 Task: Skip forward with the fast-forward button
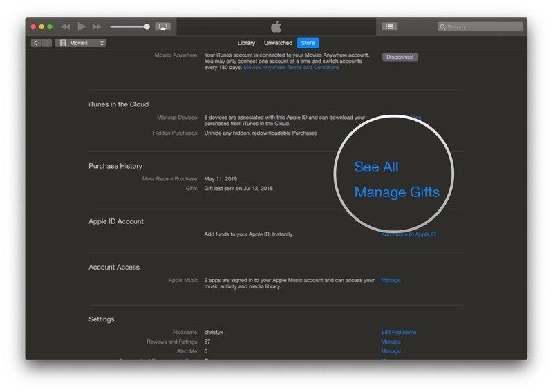click(97, 26)
